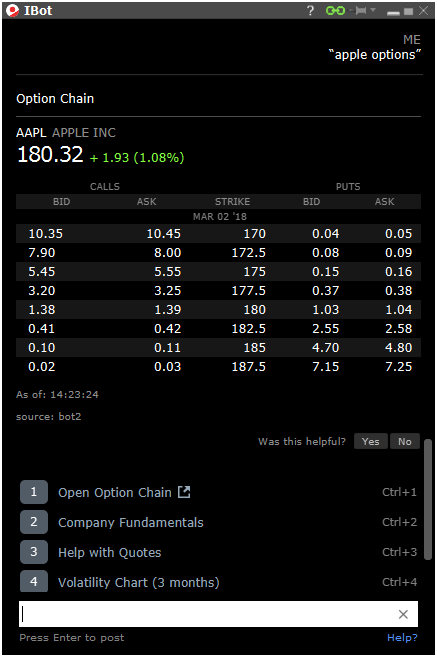
Task: Click the MAR 02 '18 expiry label
Action: pos(220,217)
